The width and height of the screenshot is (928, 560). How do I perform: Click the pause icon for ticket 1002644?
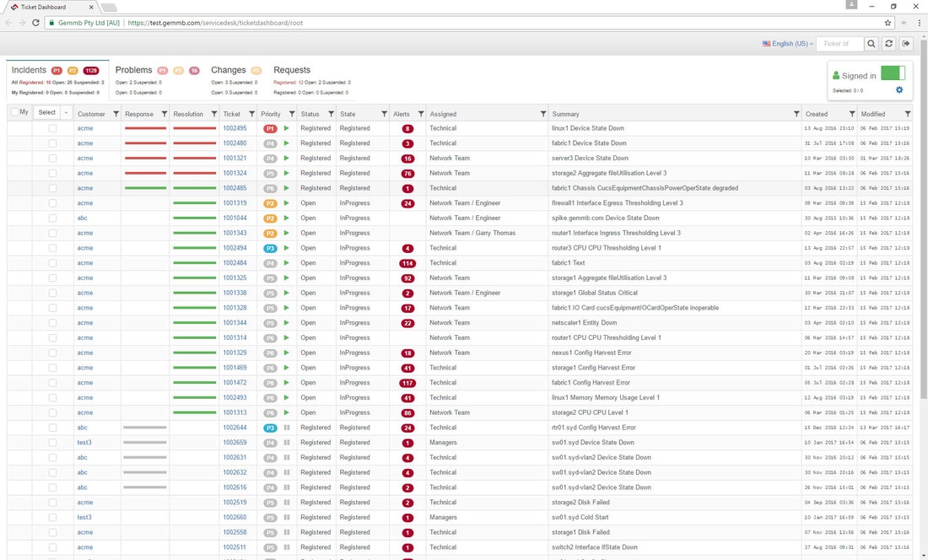pos(287,427)
